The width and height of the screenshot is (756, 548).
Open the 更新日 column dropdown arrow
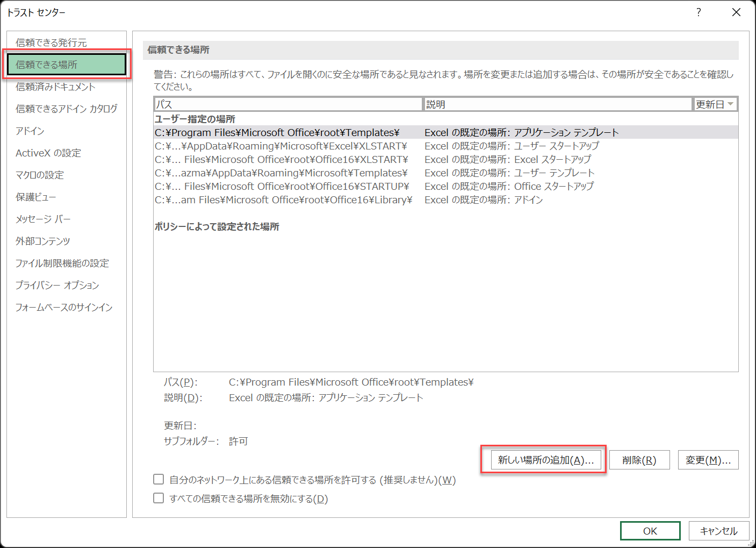pos(730,104)
